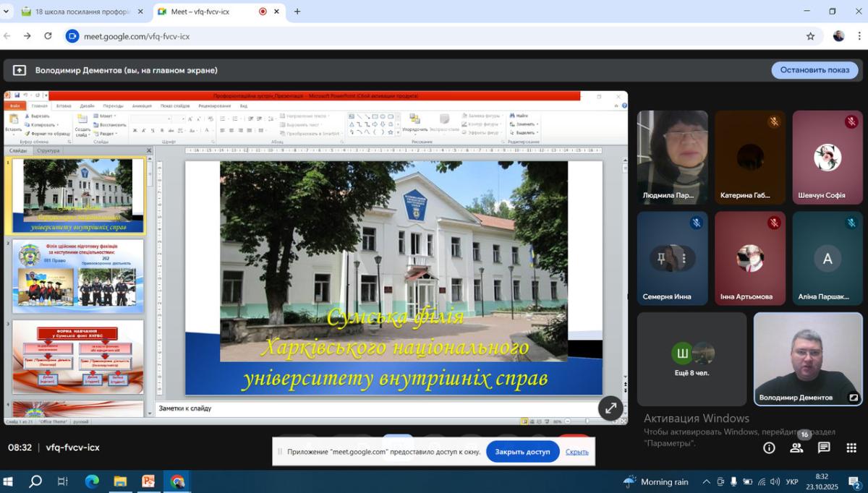Image resolution: width=868 pixels, height=493 pixels.
Task: Open more options on Семерня Инна tile
Action: tap(683, 258)
